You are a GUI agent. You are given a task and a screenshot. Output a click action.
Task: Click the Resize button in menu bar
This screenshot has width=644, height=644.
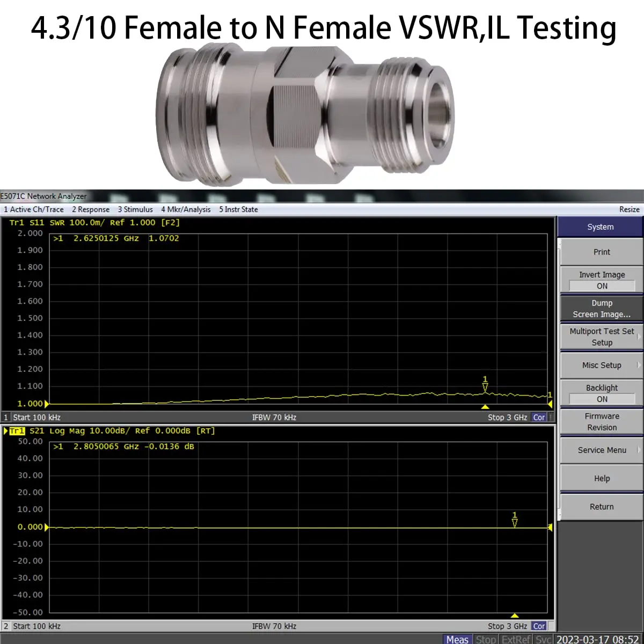click(629, 209)
